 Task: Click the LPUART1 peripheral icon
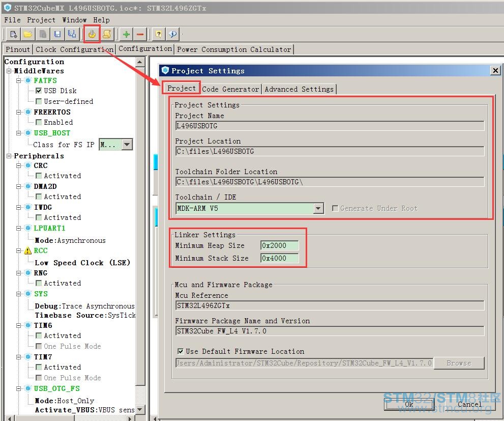(28, 228)
